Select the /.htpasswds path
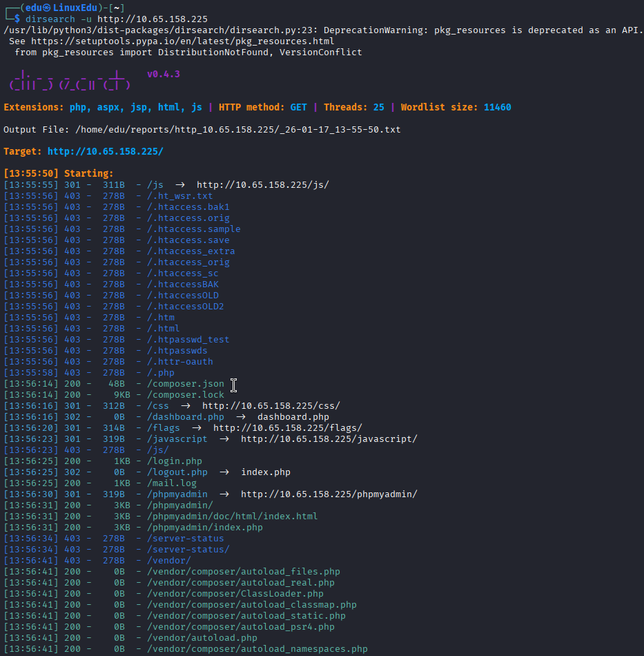 click(177, 351)
